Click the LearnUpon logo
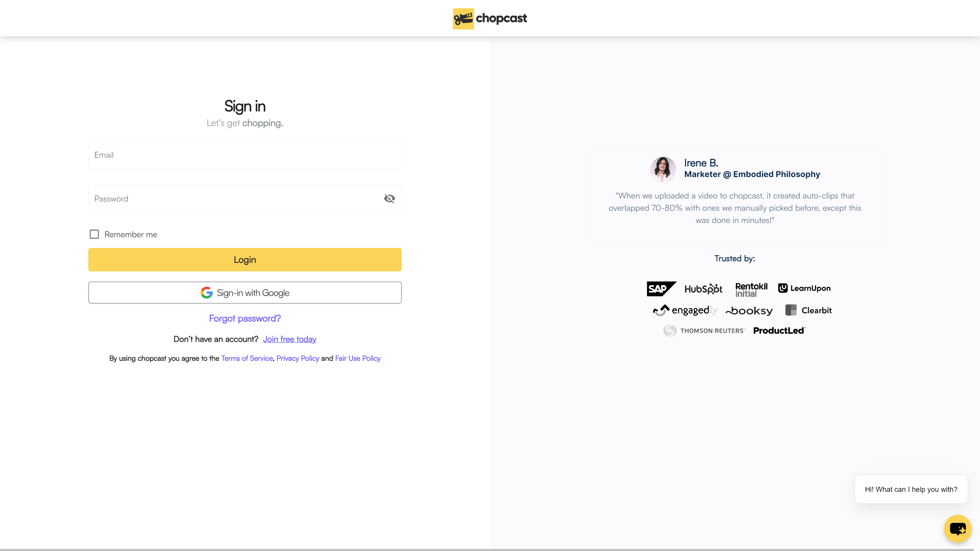980x551 pixels. 804,288
